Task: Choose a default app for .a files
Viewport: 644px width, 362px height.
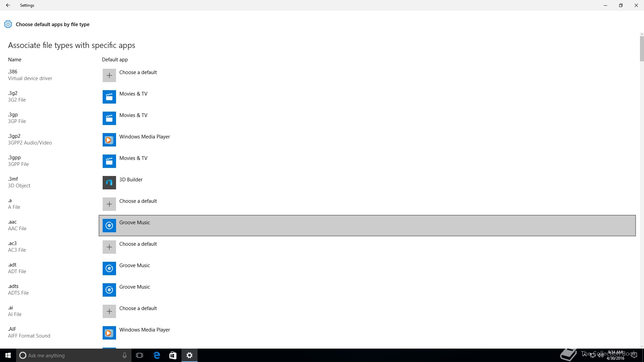Action: click(138, 201)
